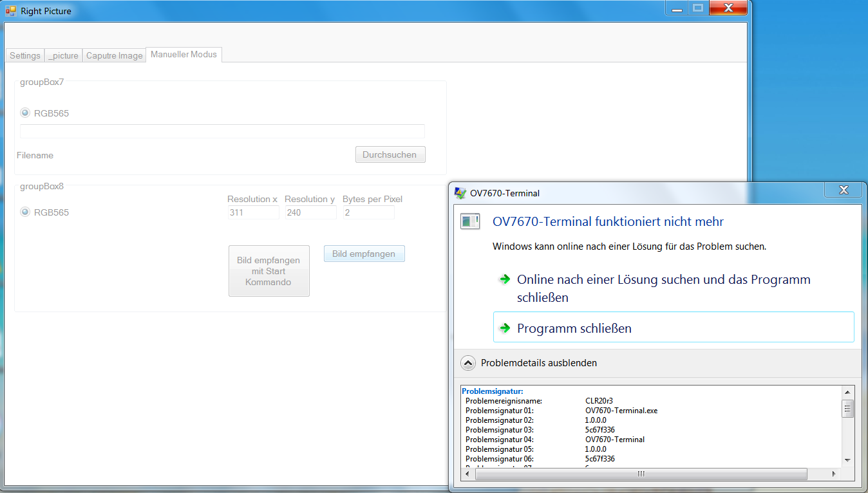Viewport: 868px width, 493px height.
Task: Select RGB565 radio button in groupBox7
Action: [x=45, y=113]
